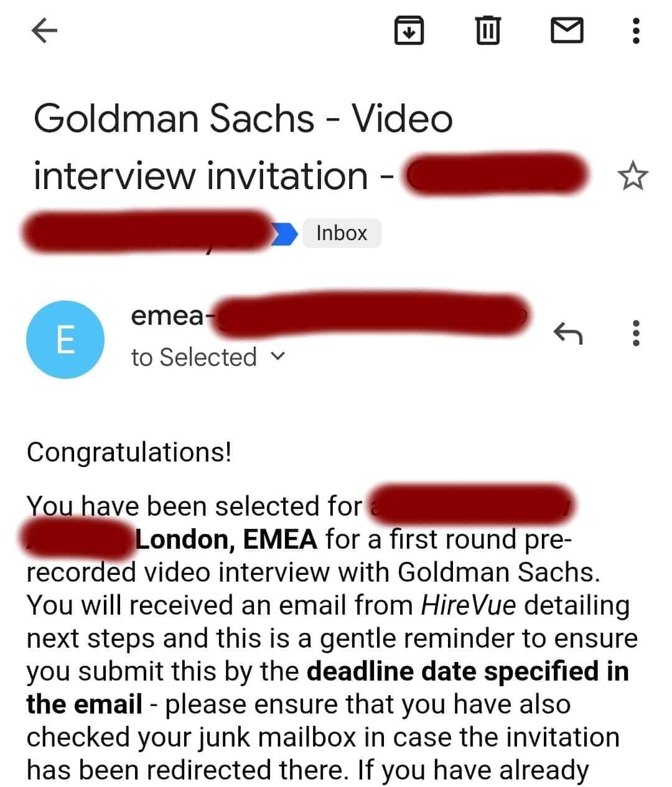Image resolution: width=672 pixels, height=787 pixels.
Task: Star the Goldman Sachs email
Action: 633,176
